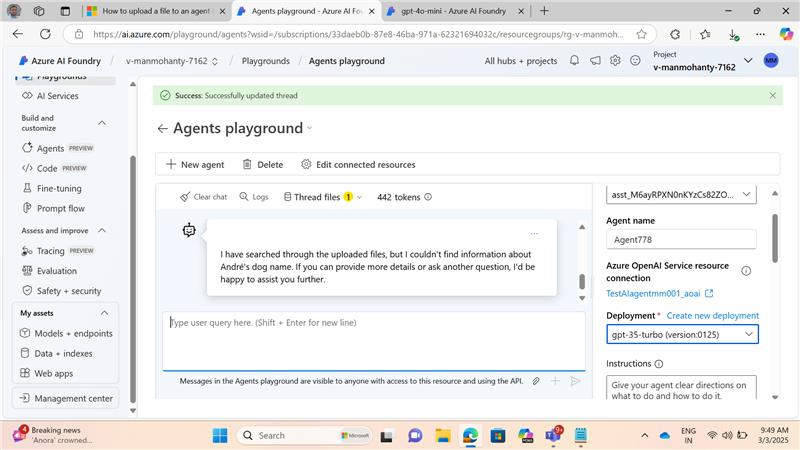Click the user query text box

pyautogui.click(x=374, y=341)
